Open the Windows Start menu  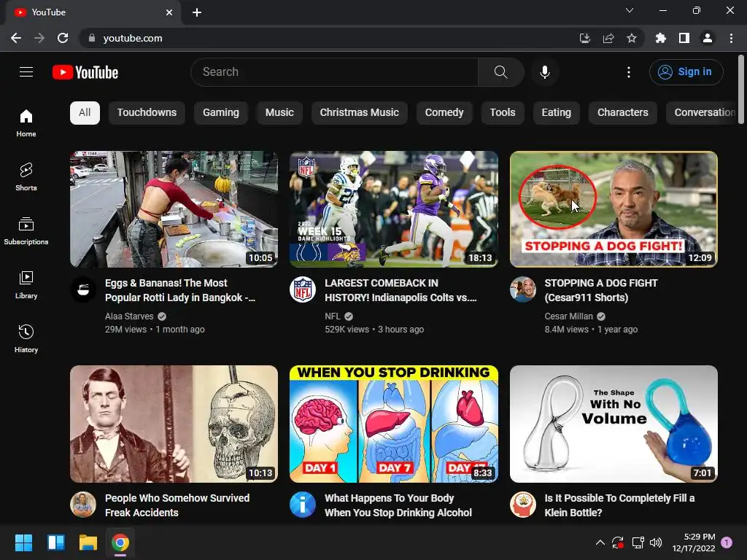pyautogui.click(x=23, y=542)
